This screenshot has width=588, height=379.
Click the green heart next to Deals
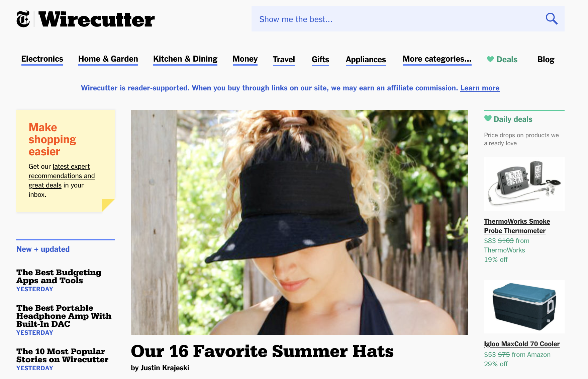point(490,59)
